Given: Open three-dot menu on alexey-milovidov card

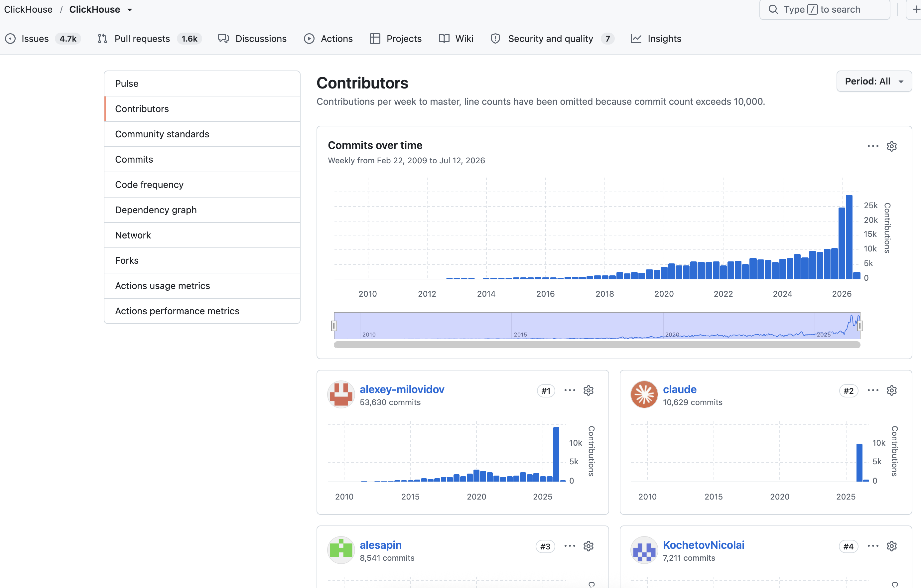Looking at the screenshot, I should pos(570,390).
